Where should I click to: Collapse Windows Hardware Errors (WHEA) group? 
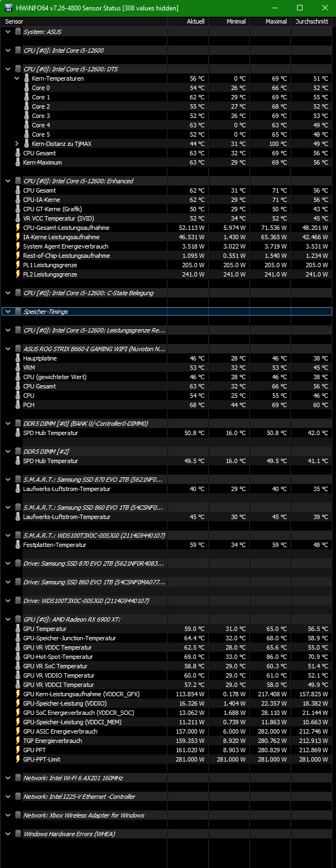tap(8, 834)
